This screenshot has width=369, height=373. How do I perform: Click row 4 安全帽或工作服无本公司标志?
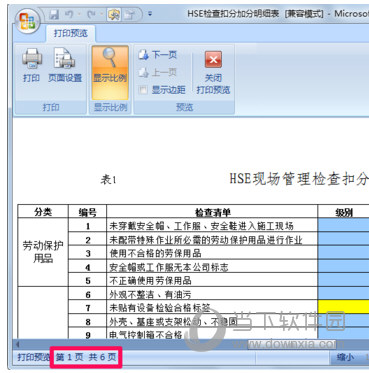click(x=169, y=267)
